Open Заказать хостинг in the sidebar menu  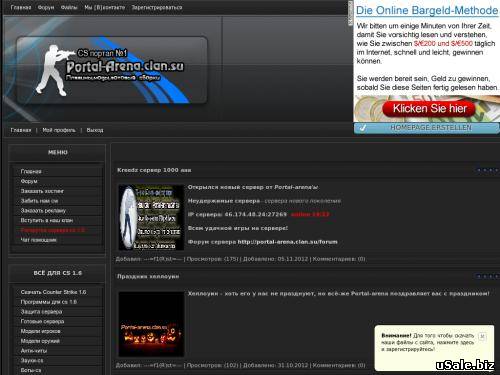click(x=42, y=191)
